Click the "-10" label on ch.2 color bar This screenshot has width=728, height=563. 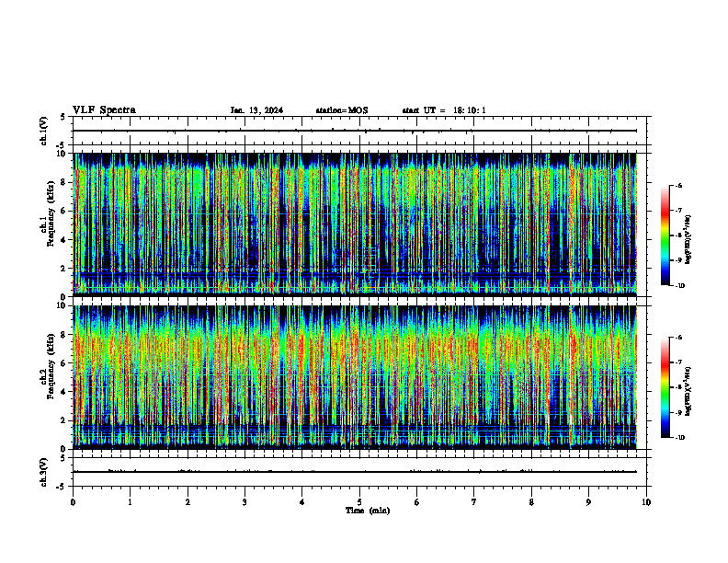click(x=679, y=438)
